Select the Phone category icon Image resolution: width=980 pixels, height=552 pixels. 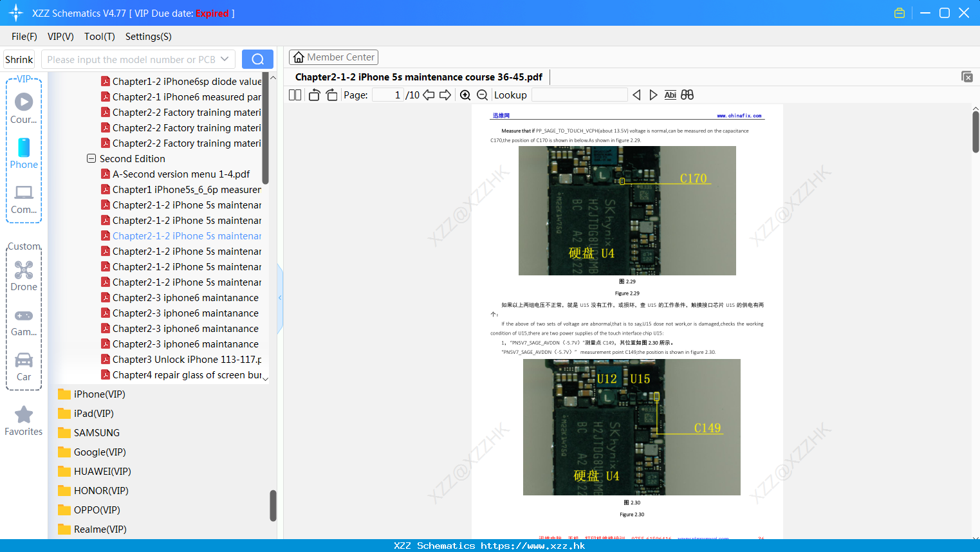pyautogui.click(x=24, y=153)
